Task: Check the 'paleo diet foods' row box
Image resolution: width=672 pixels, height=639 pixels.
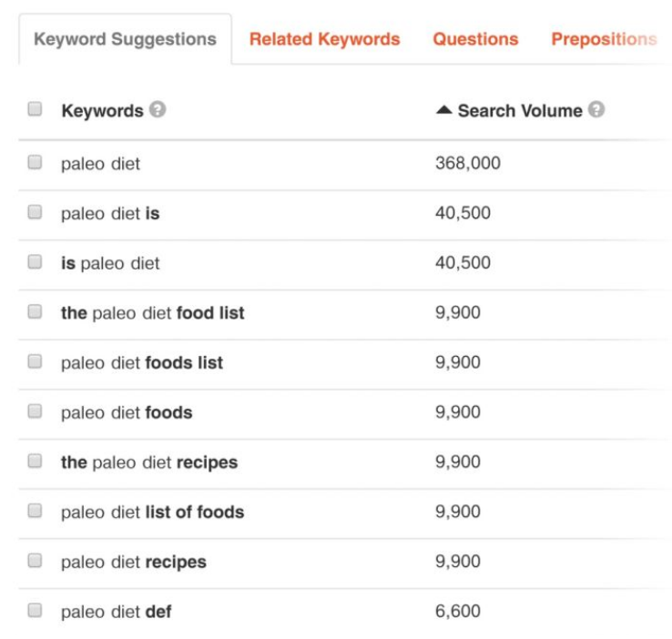Action: (x=35, y=411)
